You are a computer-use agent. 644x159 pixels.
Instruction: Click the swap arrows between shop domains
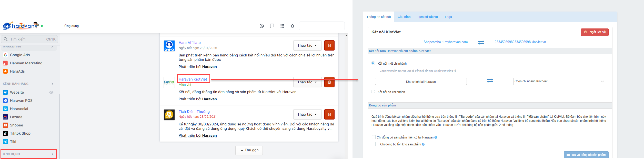point(481,42)
